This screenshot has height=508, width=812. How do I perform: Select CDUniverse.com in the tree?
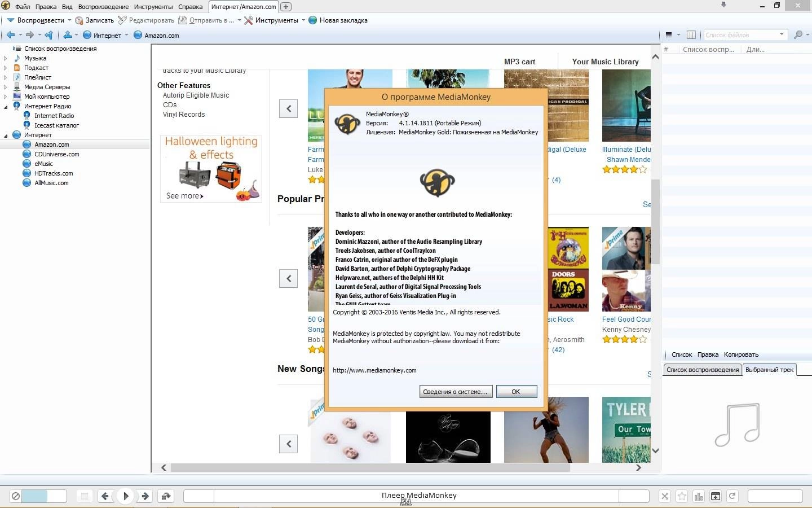pyautogui.click(x=56, y=154)
